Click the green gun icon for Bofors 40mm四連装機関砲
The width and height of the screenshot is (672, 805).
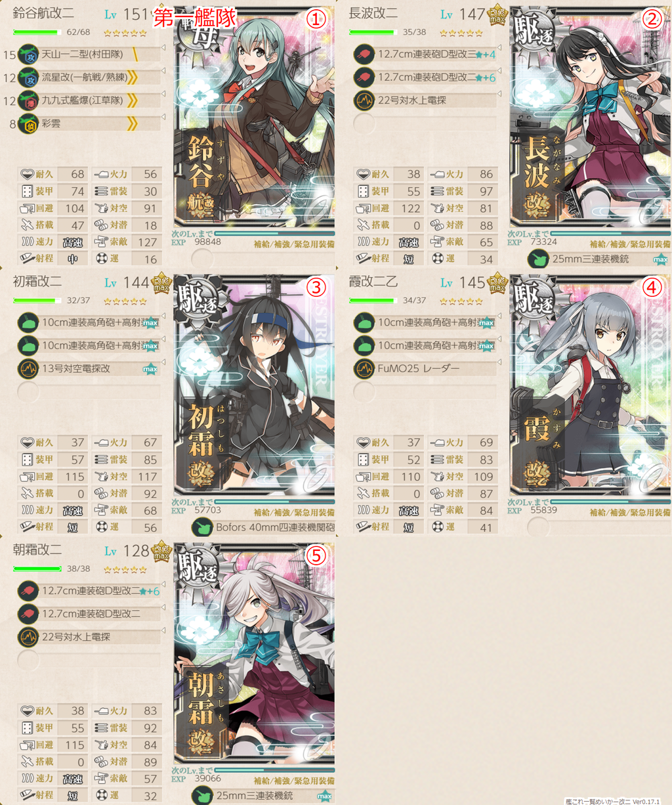click(x=202, y=527)
